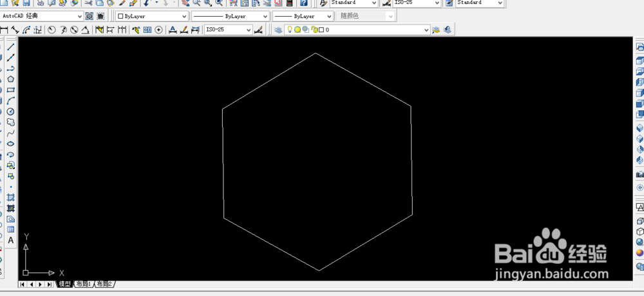Open workspace settings gear icon
Viewport: 644px width, 296px height.
[89, 16]
